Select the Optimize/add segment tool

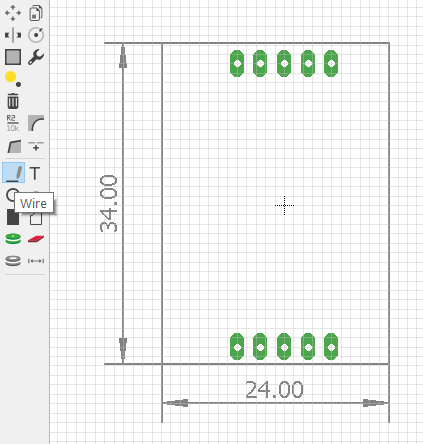click(36, 146)
